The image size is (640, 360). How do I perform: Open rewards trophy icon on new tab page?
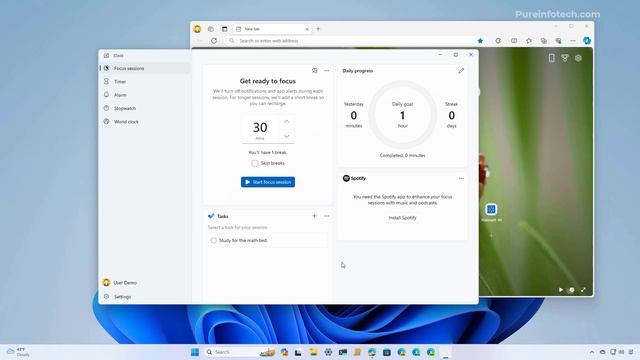click(565, 58)
